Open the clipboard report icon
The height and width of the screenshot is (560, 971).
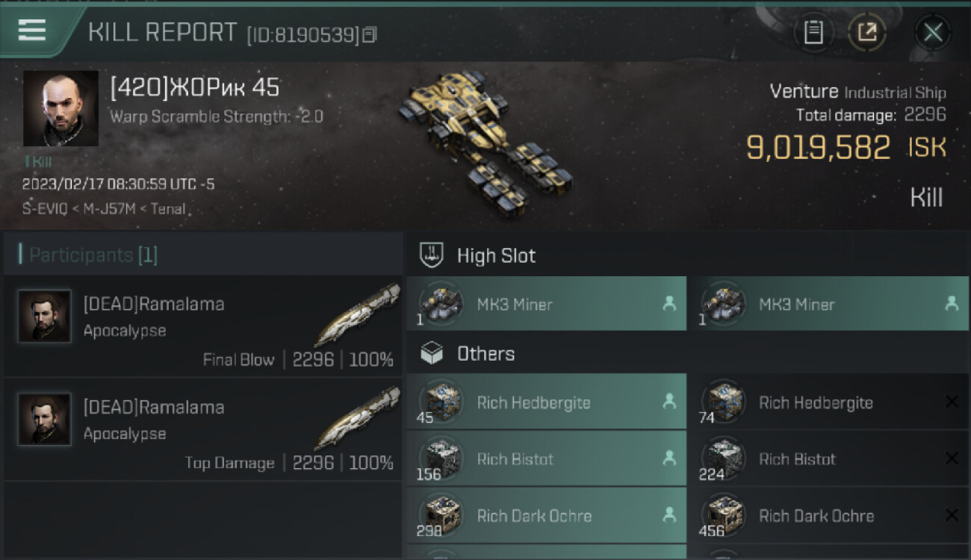[813, 32]
